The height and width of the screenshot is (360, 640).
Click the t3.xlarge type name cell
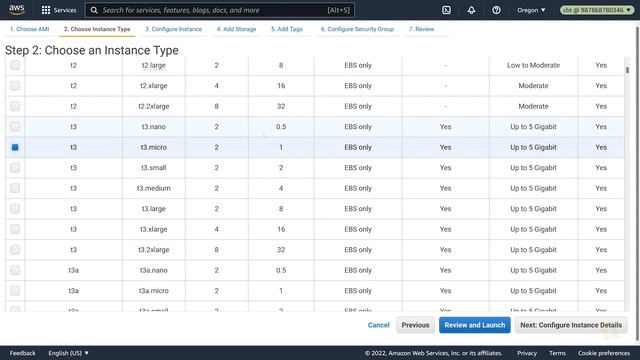[153, 229]
